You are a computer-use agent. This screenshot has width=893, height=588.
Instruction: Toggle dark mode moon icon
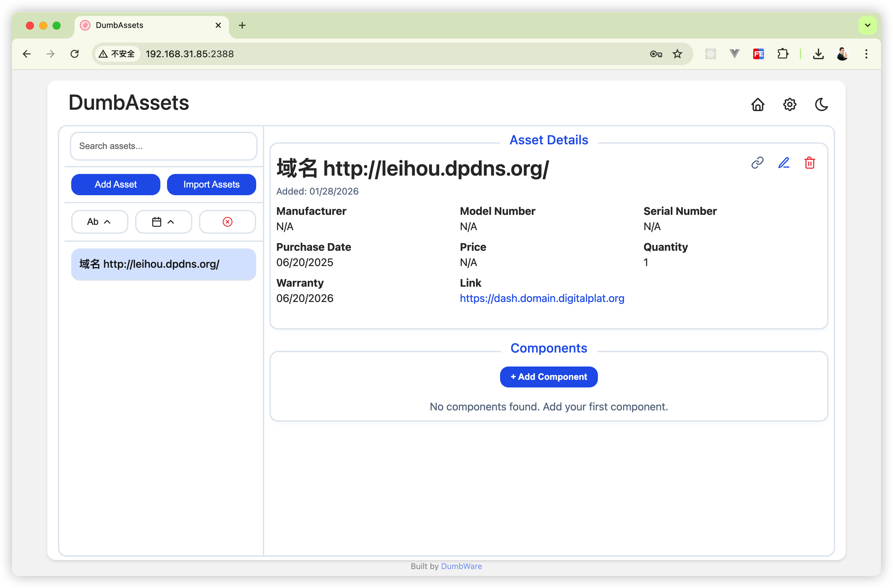(821, 105)
